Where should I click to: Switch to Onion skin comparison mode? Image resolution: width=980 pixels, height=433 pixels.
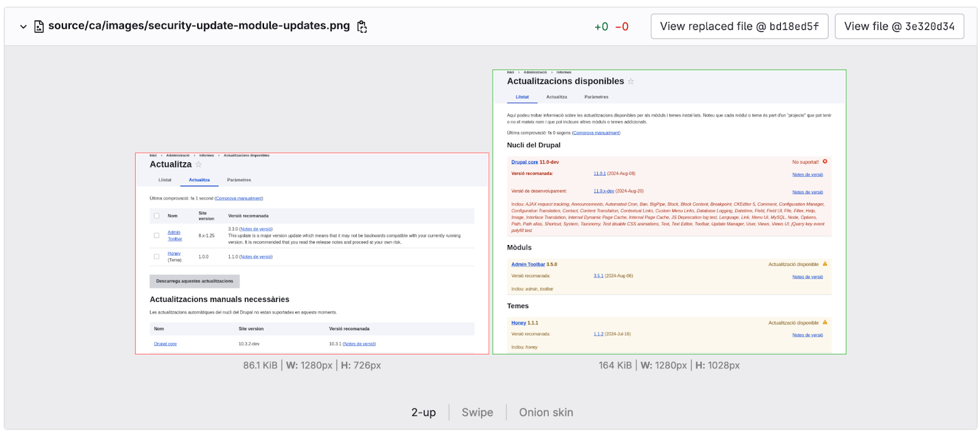tap(546, 412)
